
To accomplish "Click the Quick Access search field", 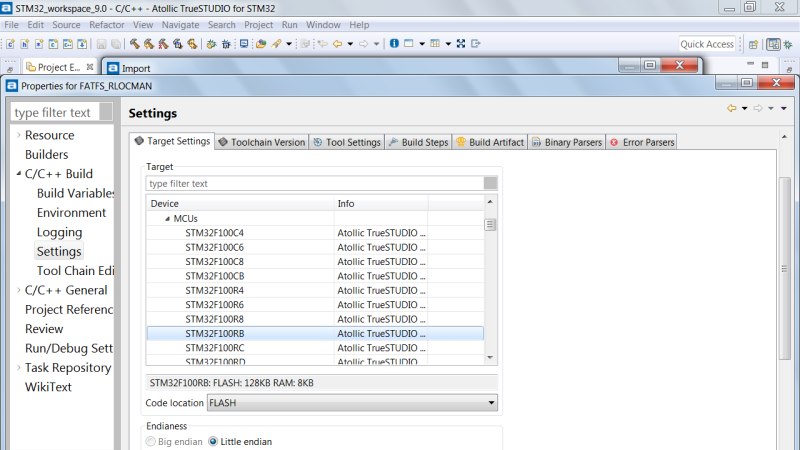I will coord(707,44).
